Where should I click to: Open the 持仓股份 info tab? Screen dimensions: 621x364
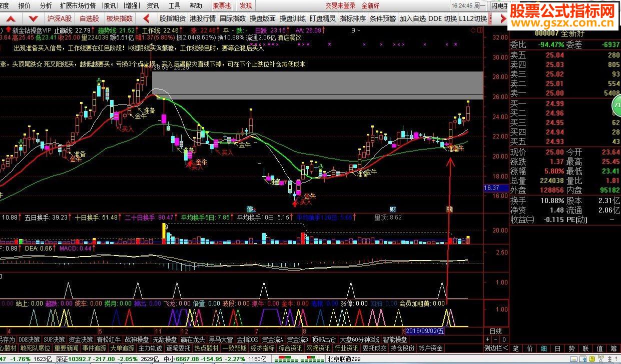(403, 348)
